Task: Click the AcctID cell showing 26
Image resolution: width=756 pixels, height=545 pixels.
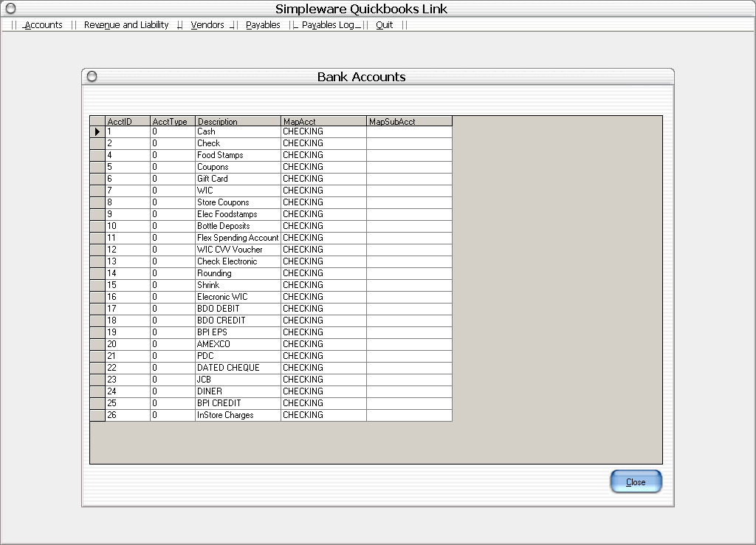Action: 128,415
